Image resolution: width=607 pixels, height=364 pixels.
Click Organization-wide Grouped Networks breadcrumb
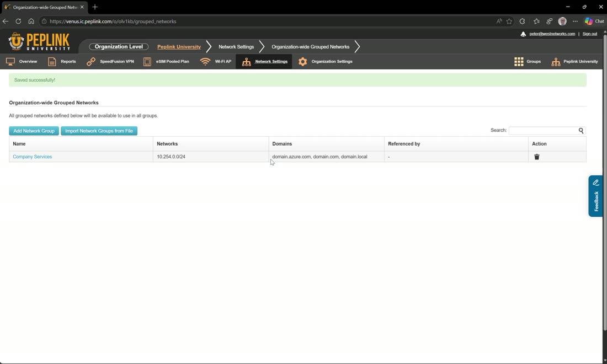coord(311,47)
